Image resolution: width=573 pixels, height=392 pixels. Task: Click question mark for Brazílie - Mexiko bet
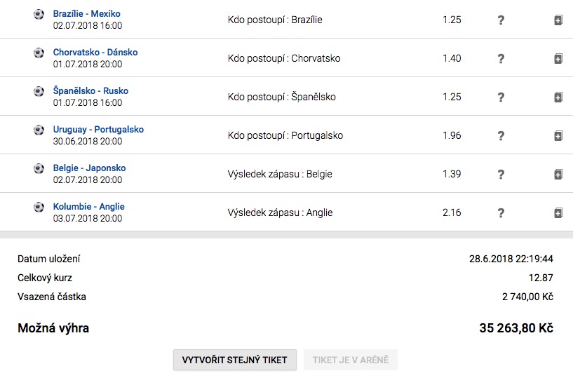(x=501, y=20)
